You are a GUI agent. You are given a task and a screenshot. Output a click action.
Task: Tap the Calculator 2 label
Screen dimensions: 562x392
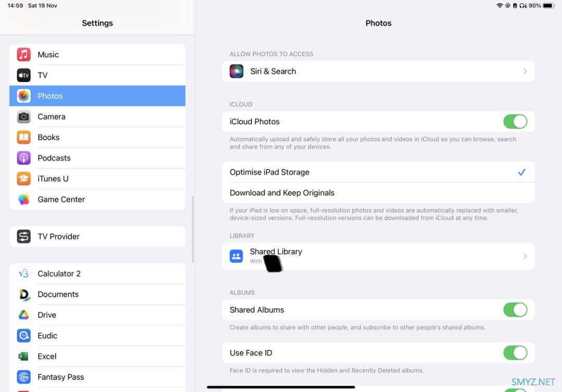[x=59, y=274]
